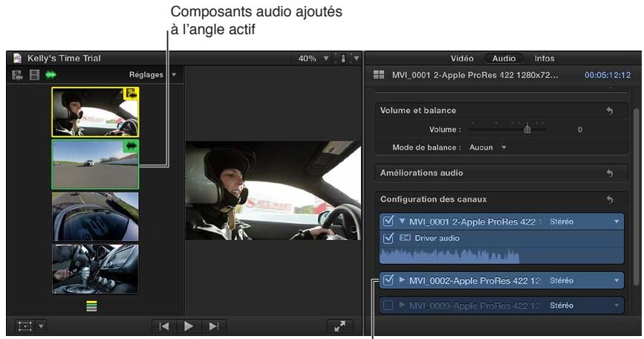
Task: Expand the MVI_0009-Apple ProRes 422 disclosure triangle
Action: click(x=402, y=306)
